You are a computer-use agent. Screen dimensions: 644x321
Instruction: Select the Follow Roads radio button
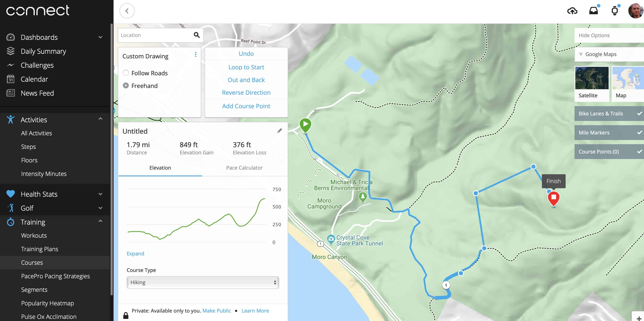(126, 73)
